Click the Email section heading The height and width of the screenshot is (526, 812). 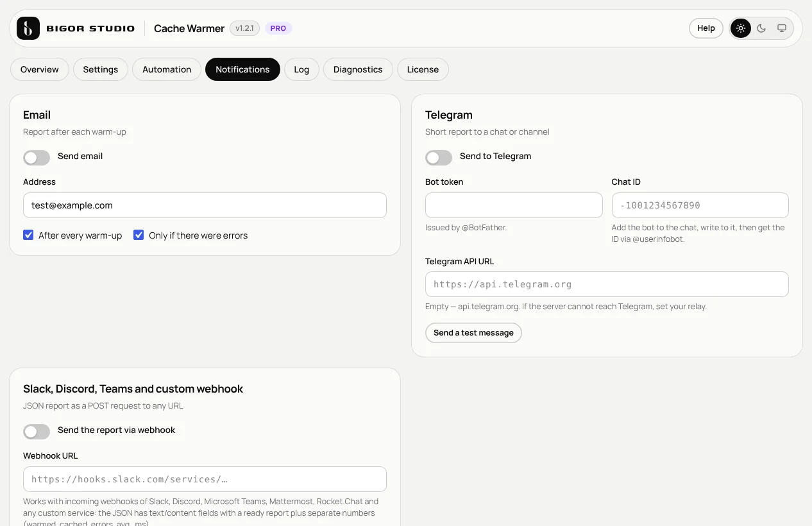[37, 115]
